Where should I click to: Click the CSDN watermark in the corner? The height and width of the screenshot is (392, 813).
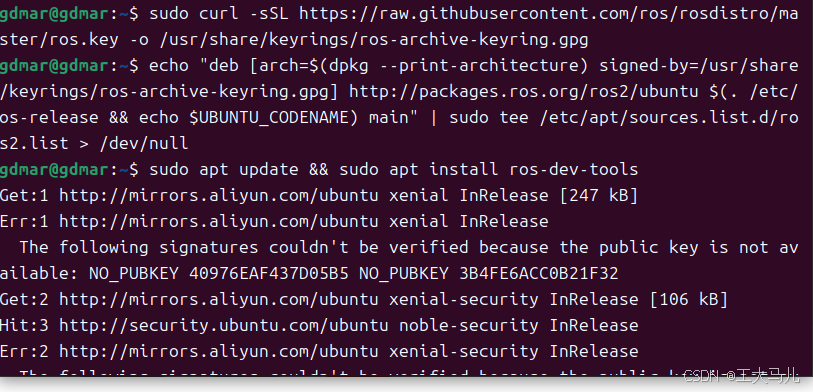tap(741, 375)
